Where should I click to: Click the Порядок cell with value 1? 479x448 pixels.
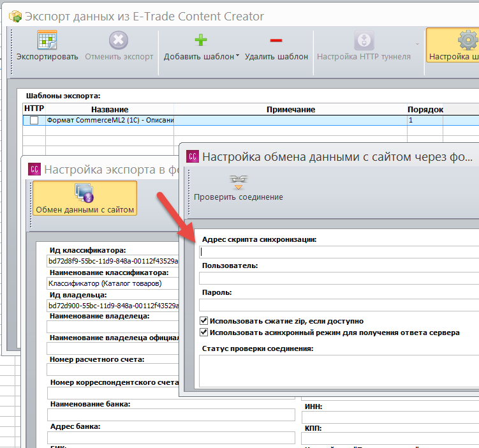(425, 120)
